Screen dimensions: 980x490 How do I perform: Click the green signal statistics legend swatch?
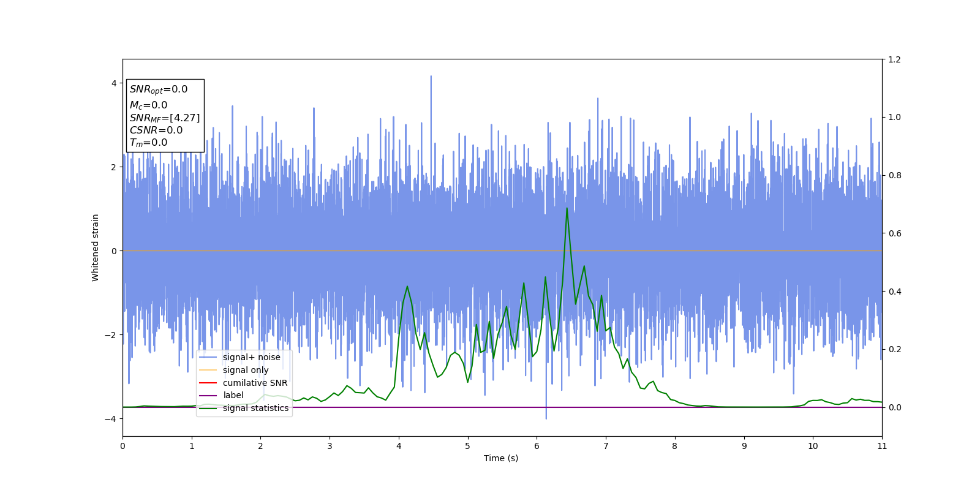pyautogui.click(x=208, y=408)
